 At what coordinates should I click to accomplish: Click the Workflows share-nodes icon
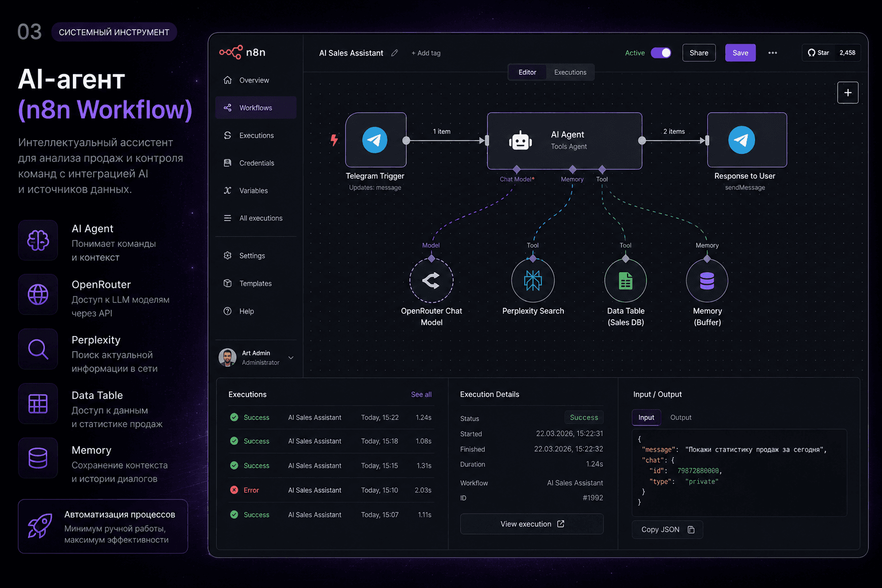coord(227,108)
